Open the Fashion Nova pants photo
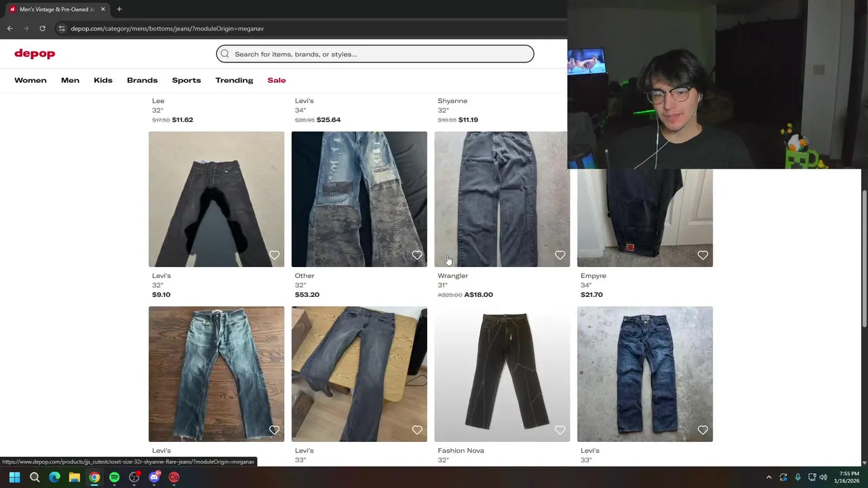Image resolution: width=868 pixels, height=488 pixels. pos(502,374)
